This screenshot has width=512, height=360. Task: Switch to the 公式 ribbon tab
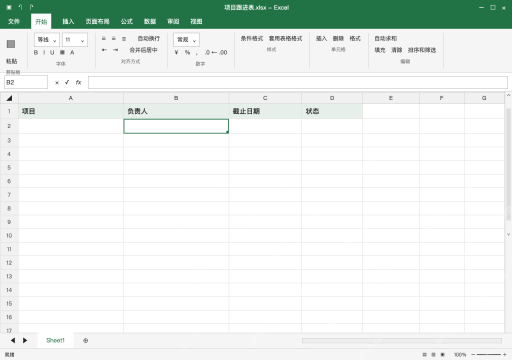coord(127,22)
